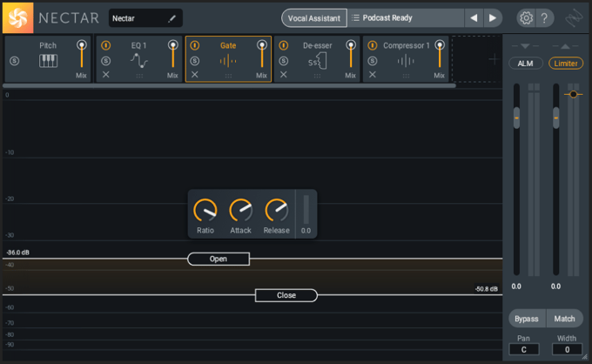The width and height of the screenshot is (592, 364).
Task: Open help with the question mark icon
Action: [x=544, y=17]
